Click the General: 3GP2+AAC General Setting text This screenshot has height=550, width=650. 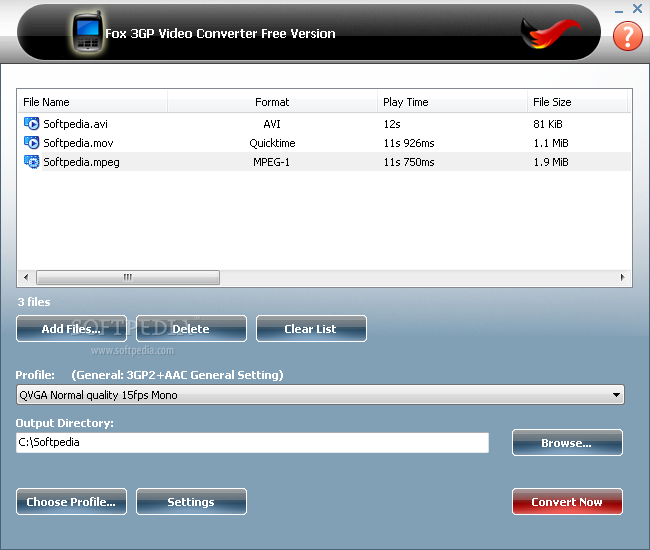click(177, 375)
